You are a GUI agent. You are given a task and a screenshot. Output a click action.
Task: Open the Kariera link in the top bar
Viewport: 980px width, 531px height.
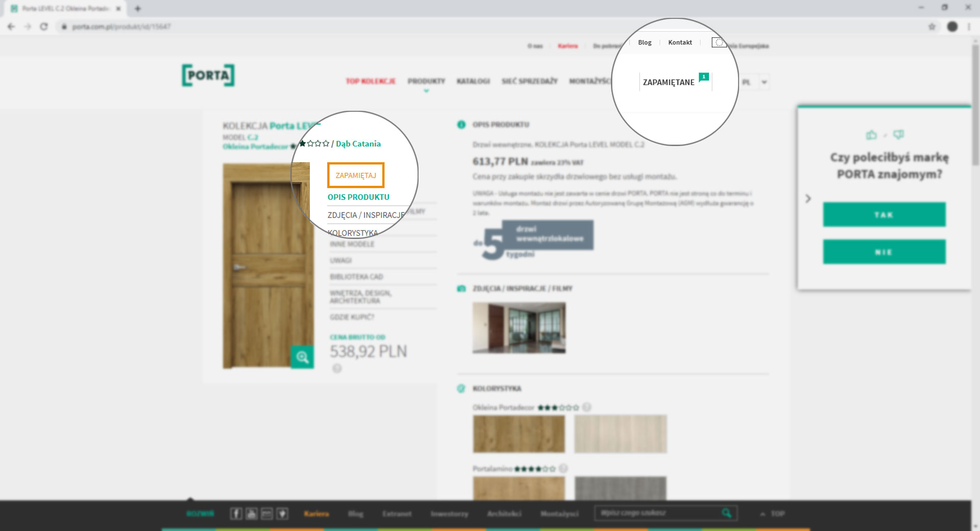(x=568, y=46)
